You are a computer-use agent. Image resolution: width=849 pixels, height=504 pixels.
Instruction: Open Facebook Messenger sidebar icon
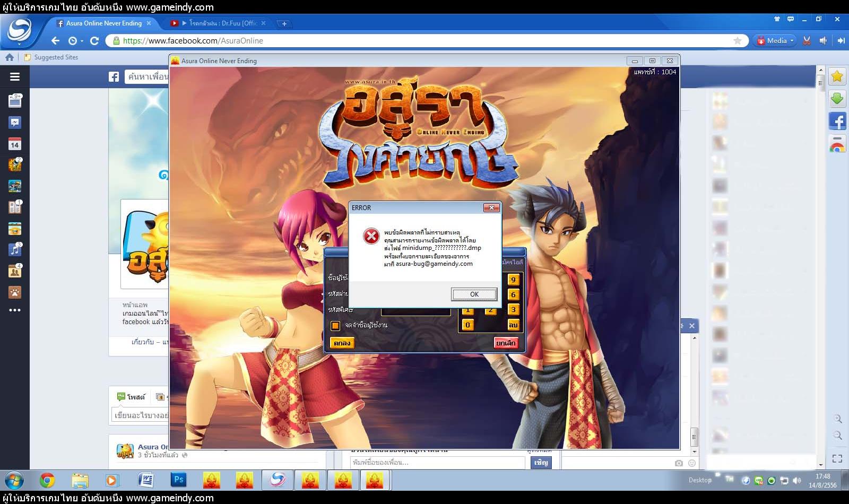15,123
